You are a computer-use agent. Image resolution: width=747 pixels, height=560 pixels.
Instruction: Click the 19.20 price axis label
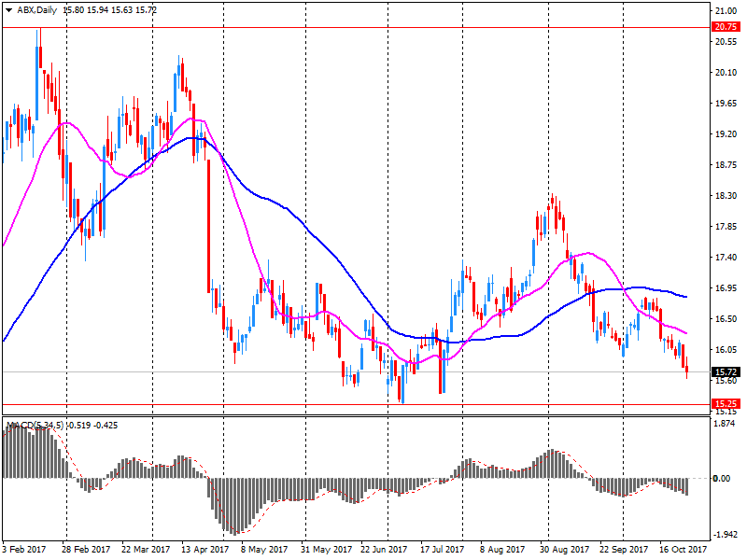click(726, 134)
